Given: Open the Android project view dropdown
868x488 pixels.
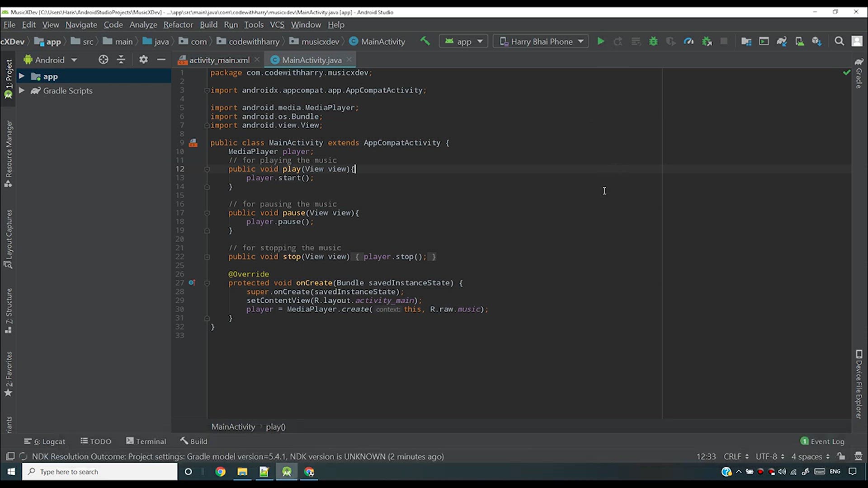Looking at the screenshot, I should coord(50,60).
